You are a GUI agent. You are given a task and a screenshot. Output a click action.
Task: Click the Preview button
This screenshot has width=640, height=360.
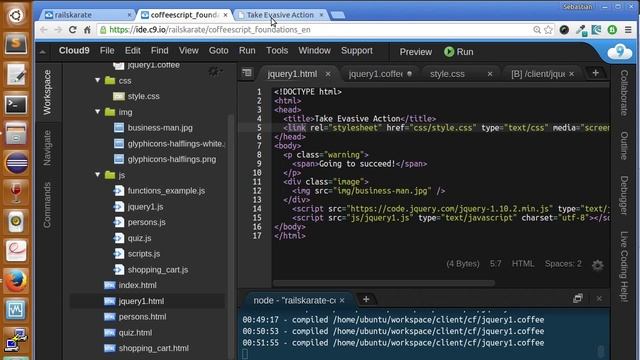[x=416, y=52]
